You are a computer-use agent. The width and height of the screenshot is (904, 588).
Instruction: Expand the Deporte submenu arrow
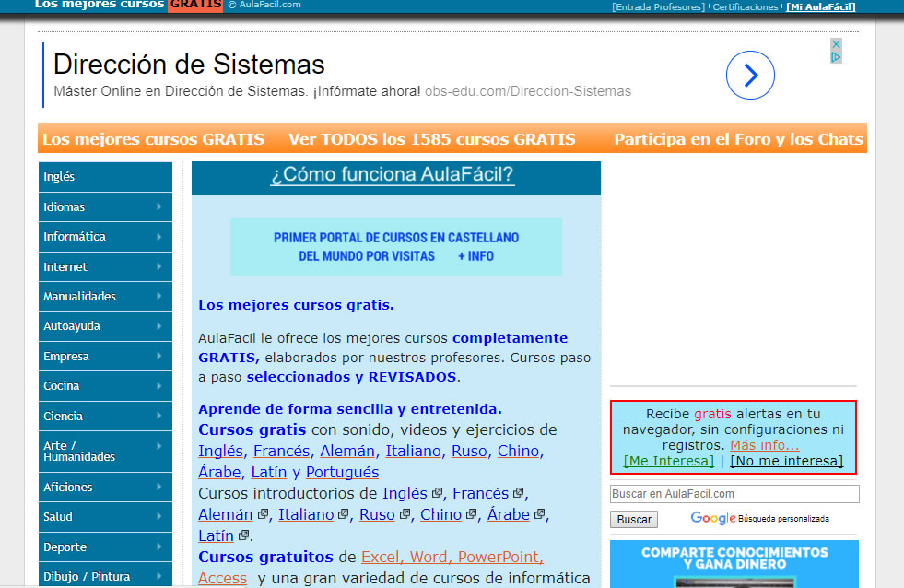click(x=159, y=546)
